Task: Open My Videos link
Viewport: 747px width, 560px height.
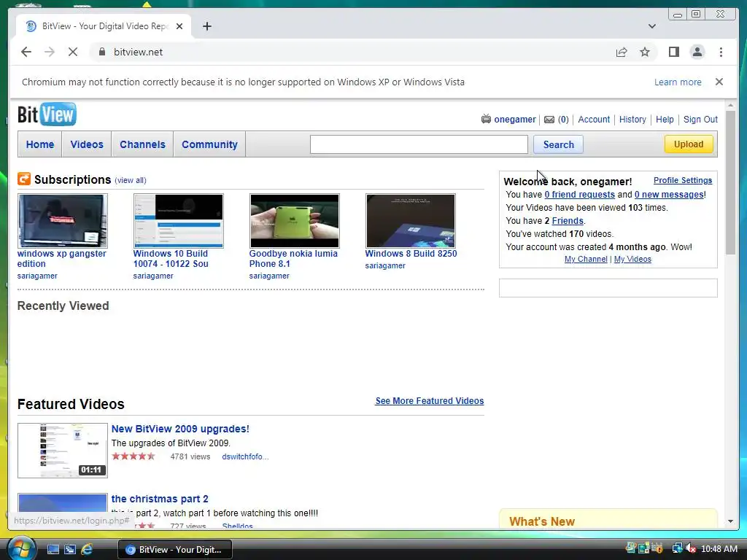Action: [632, 259]
